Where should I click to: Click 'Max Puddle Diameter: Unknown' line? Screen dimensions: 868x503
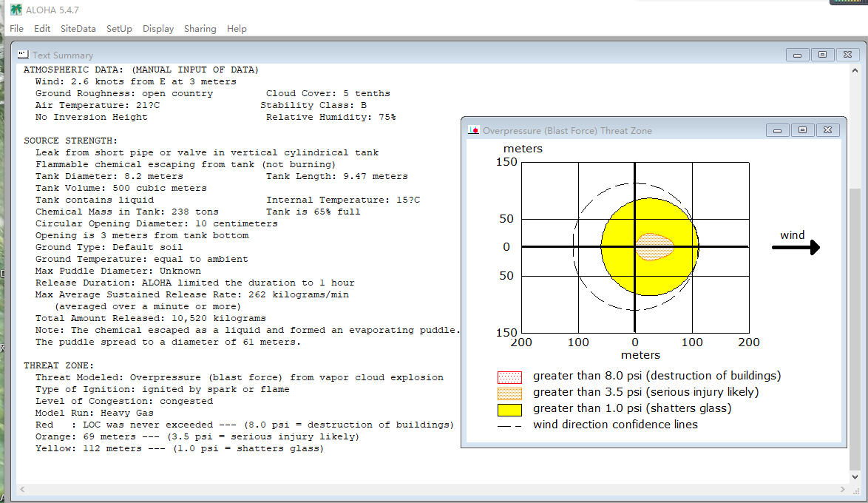coord(118,271)
